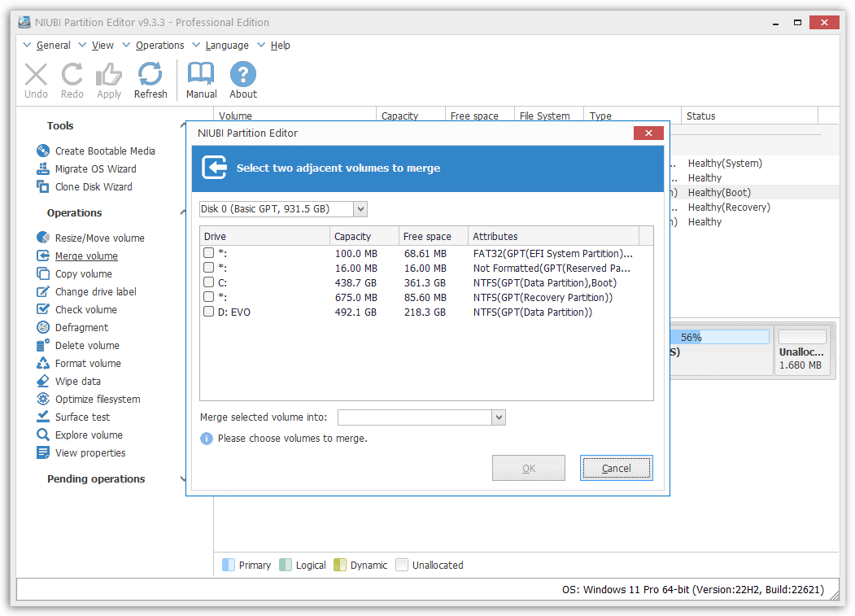The height and width of the screenshot is (616, 855).
Task: Click the Defragment icon
Action: click(x=43, y=327)
